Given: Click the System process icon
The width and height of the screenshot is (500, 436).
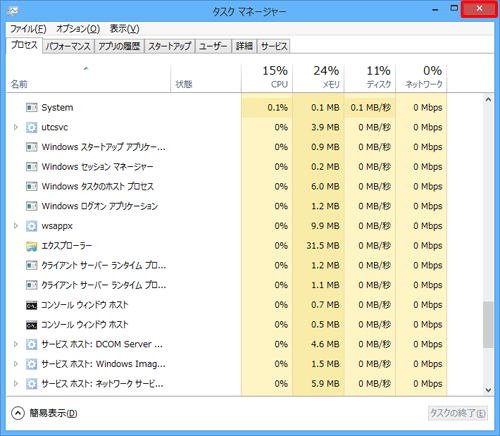Looking at the screenshot, I should 31,108.
